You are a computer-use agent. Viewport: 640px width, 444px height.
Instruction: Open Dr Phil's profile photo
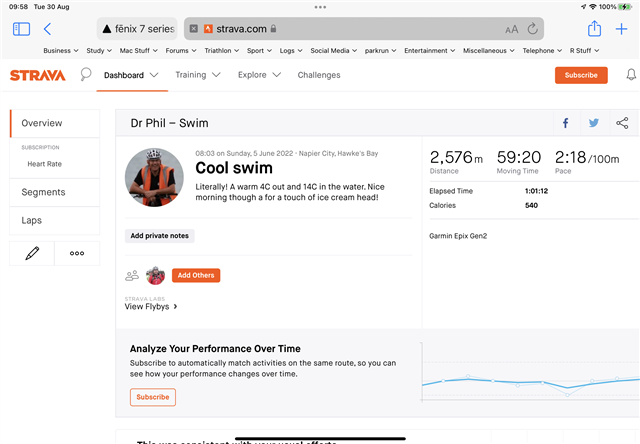[x=154, y=178]
